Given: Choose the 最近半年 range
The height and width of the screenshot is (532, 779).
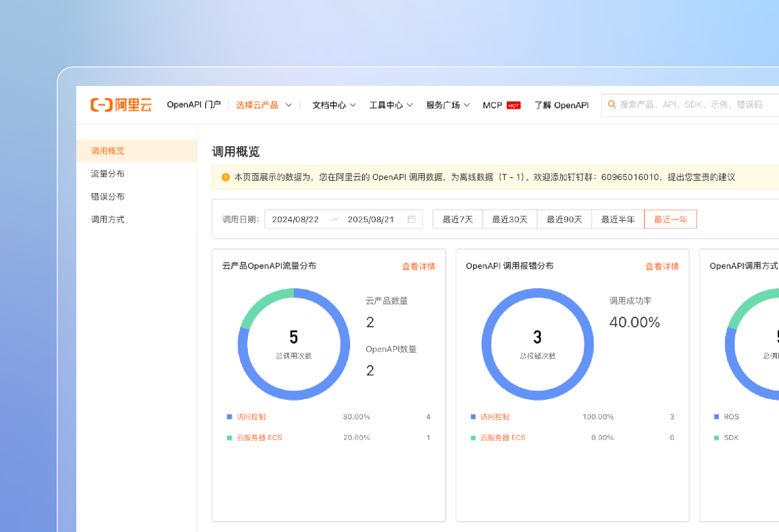Looking at the screenshot, I should tap(618, 219).
